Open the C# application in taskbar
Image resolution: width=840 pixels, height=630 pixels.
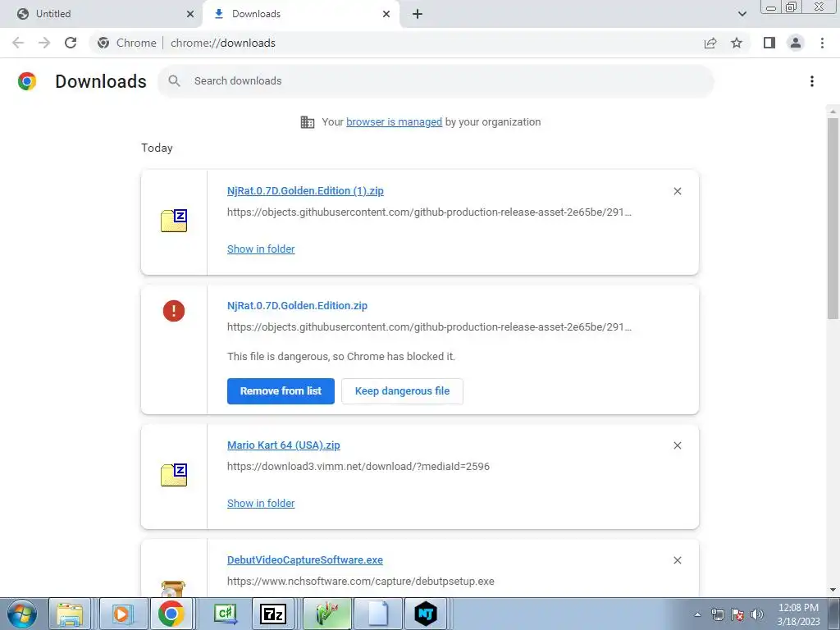(225, 614)
